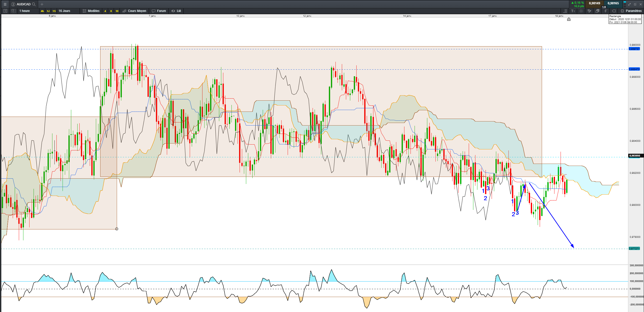Apply template number 8
Viewport: 644px width, 312px height.
(x=111, y=11)
